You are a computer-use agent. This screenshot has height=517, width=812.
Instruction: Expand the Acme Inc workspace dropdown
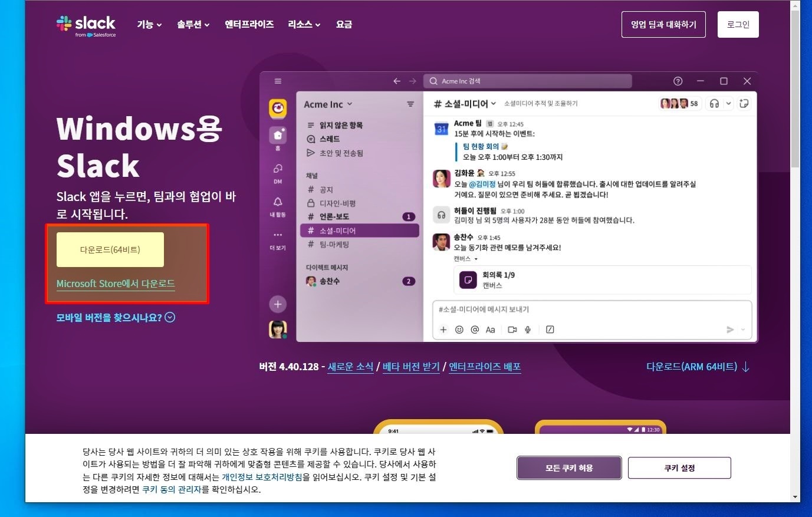coord(328,104)
